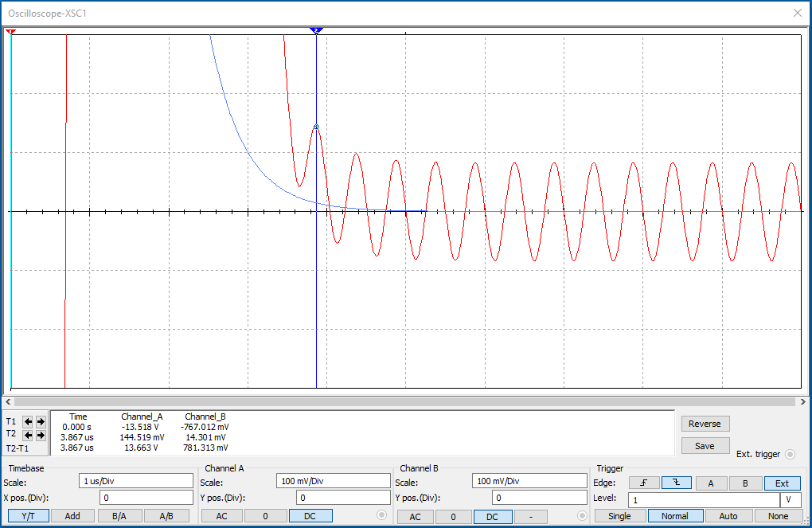Click the Ext. trigger terminal radio
The width and height of the screenshot is (812, 528).
pos(790,454)
